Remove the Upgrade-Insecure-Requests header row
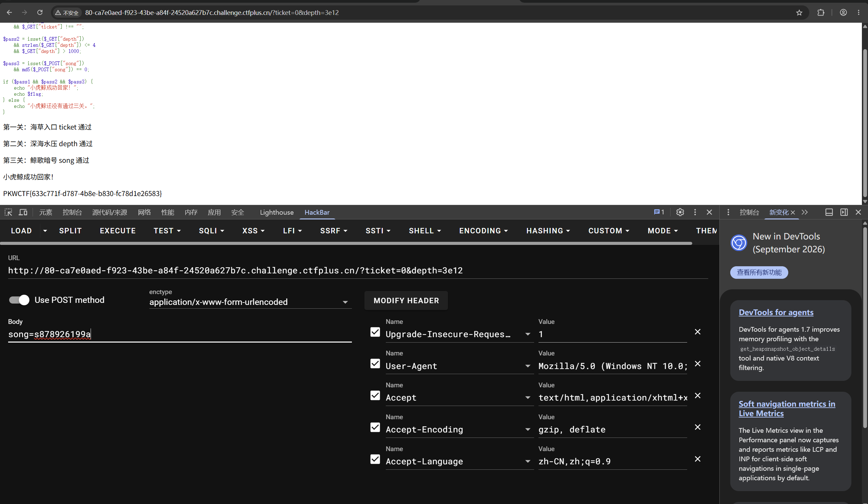The height and width of the screenshot is (504, 868). tap(698, 332)
